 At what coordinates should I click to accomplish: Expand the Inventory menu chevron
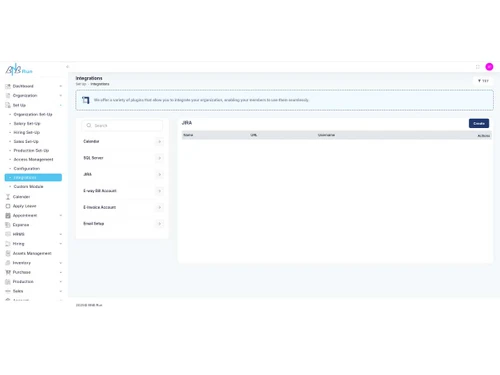tap(61, 263)
